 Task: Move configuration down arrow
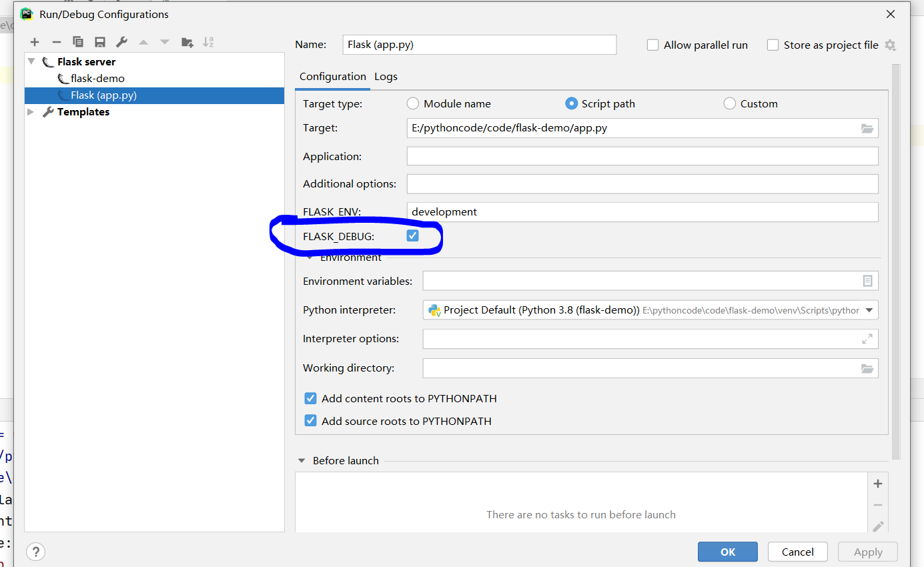(165, 42)
